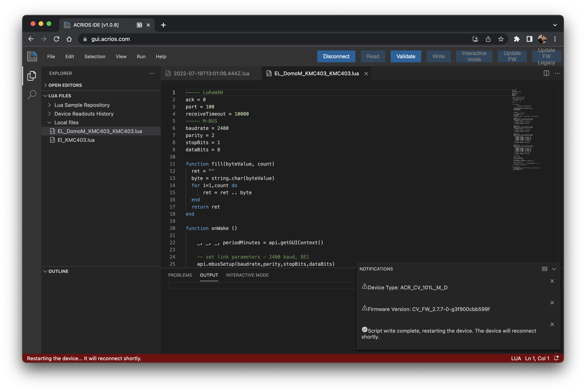Viewport: 586px width, 392px height.
Task: Select the OUTPUT panel tab
Action: (x=209, y=275)
